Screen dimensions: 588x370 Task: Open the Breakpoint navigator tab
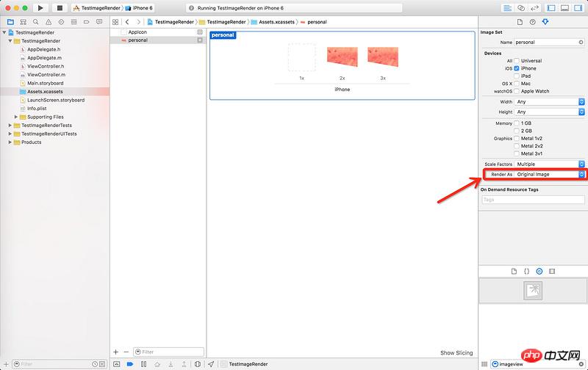click(x=86, y=22)
